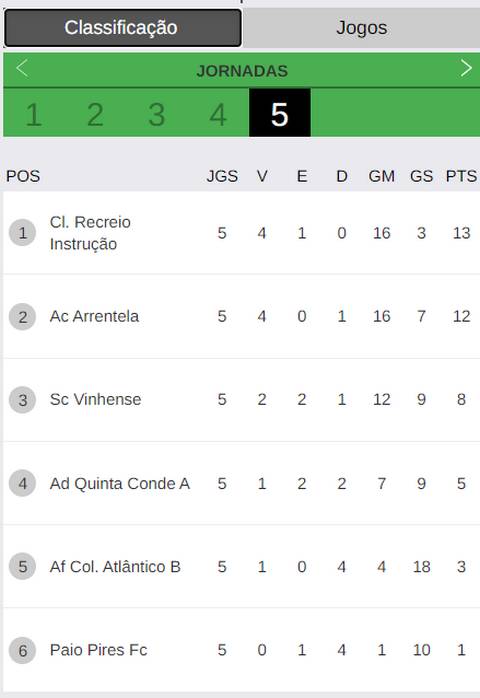Open Ad Quinta Conde A team
The width and height of the screenshot is (480, 698).
[120, 483]
